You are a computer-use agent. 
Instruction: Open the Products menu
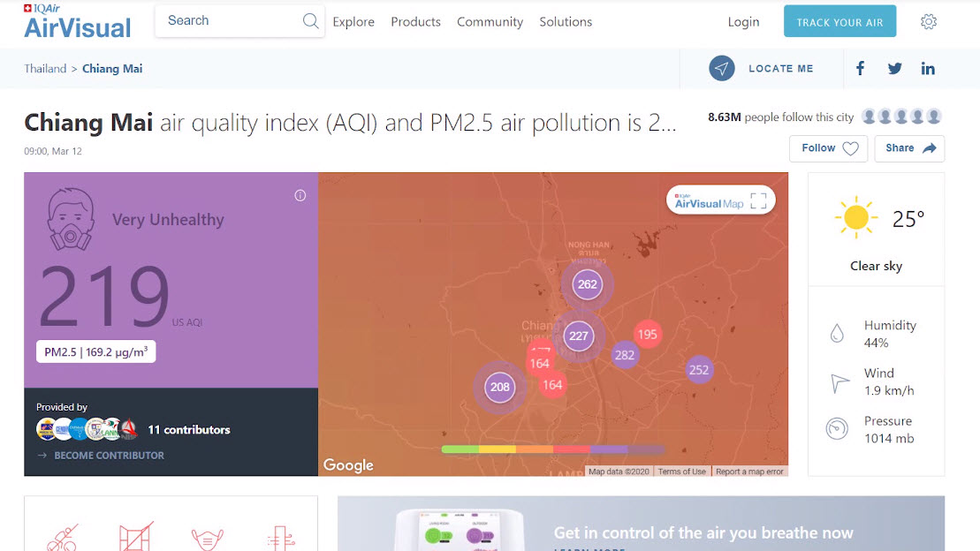[x=415, y=22]
